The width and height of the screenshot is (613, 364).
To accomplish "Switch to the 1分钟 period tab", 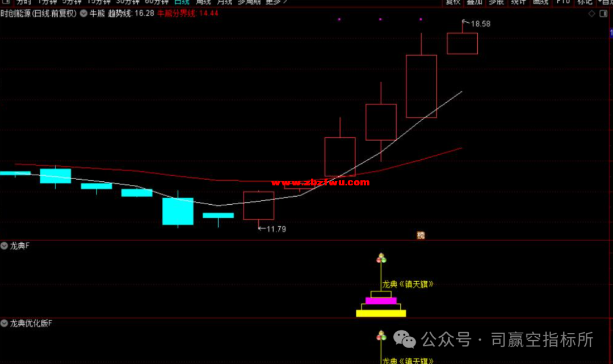I will coord(47,2).
